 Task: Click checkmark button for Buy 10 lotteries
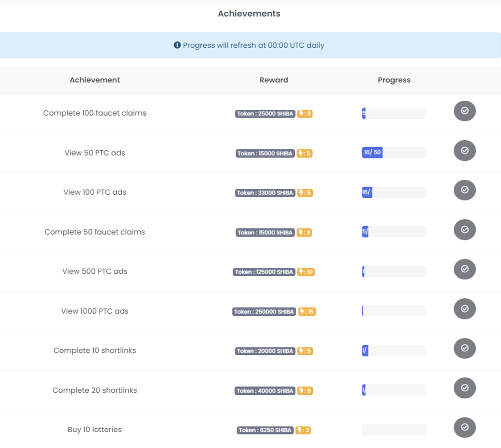pos(465,427)
